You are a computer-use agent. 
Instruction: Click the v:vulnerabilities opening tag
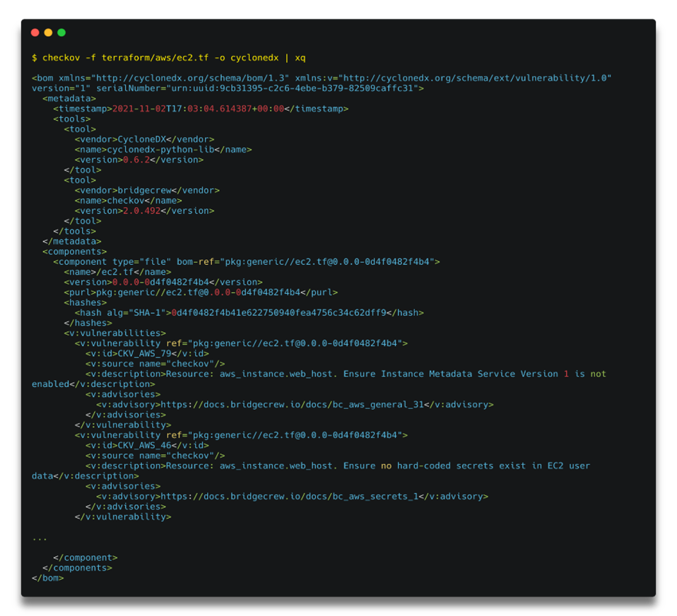click(x=115, y=333)
